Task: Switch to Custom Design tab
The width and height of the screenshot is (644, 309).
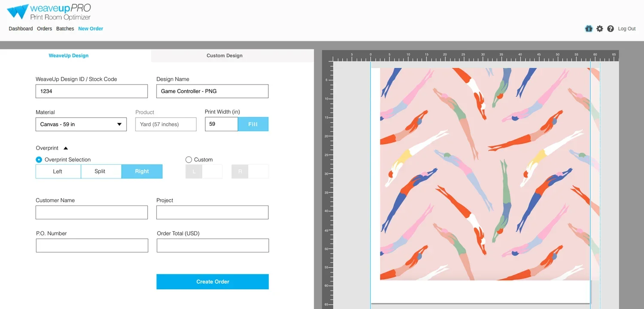Action: 225,56
